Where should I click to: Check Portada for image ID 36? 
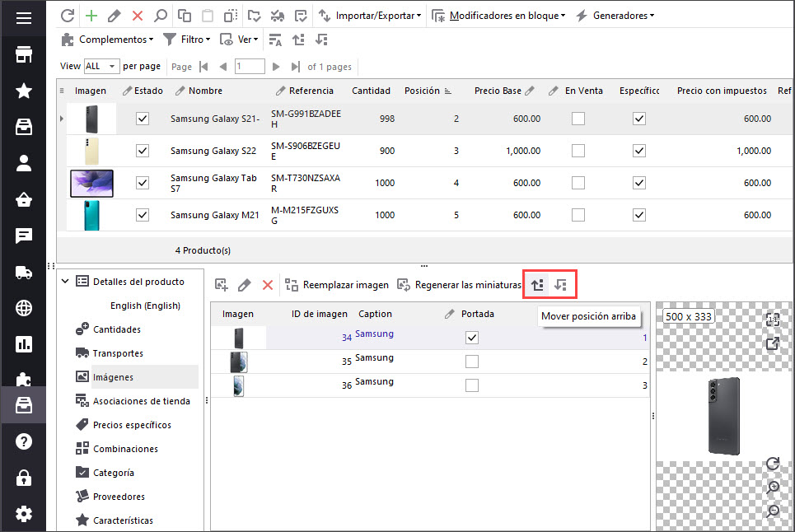coord(472,385)
